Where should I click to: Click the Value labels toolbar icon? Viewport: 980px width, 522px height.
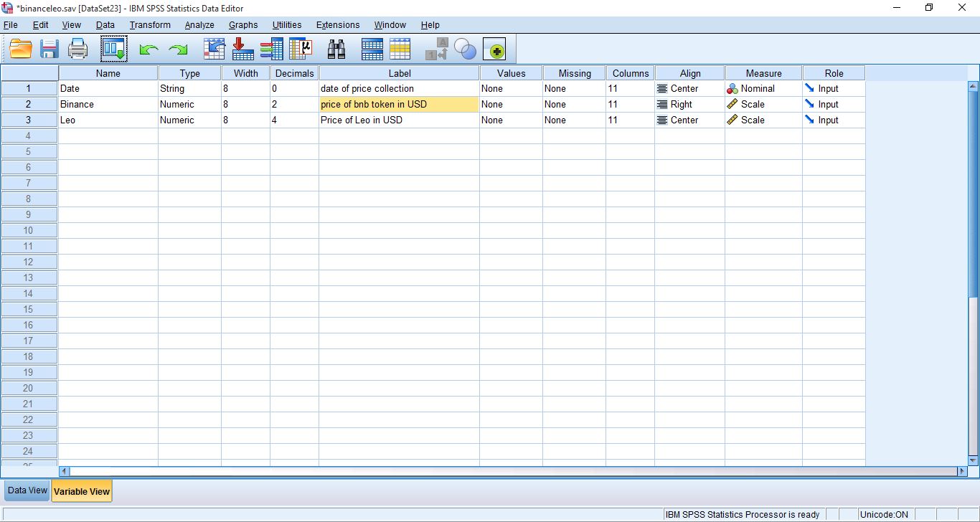point(436,49)
